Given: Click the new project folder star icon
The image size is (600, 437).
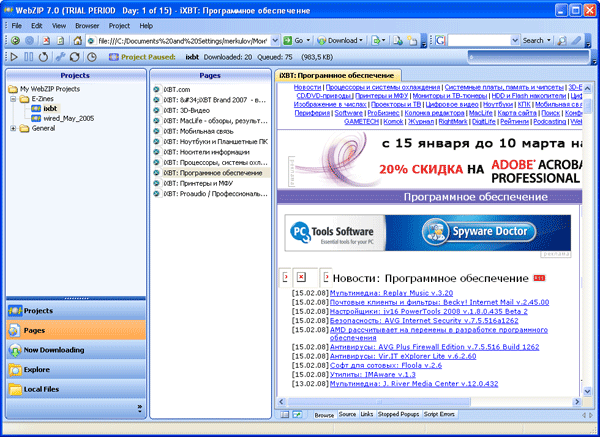Looking at the screenshot, I should coord(412,41).
